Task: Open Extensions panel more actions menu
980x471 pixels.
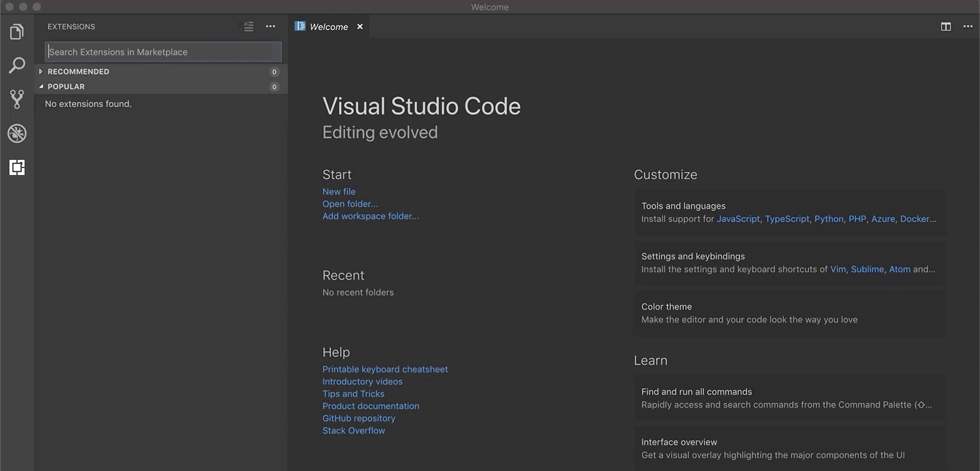Action: coord(270,27)
